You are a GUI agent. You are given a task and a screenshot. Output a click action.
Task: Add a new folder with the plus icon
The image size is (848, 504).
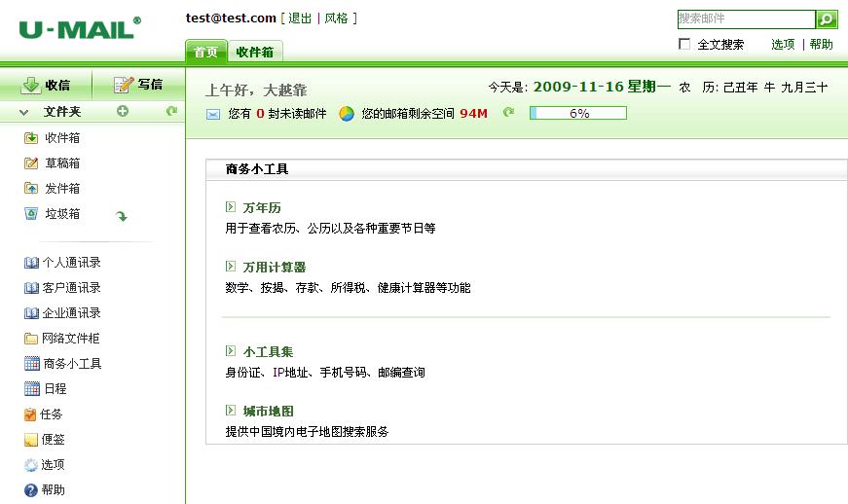click(x=123, y=111)
